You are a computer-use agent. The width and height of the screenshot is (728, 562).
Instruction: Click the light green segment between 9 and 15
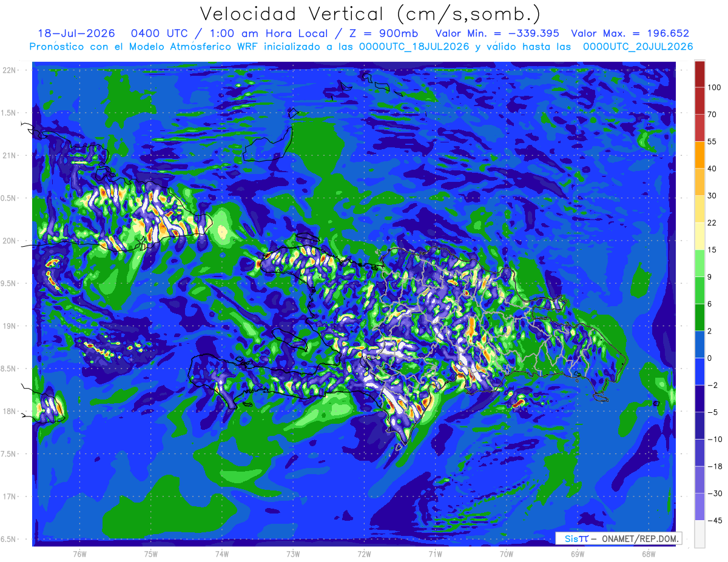699,263
